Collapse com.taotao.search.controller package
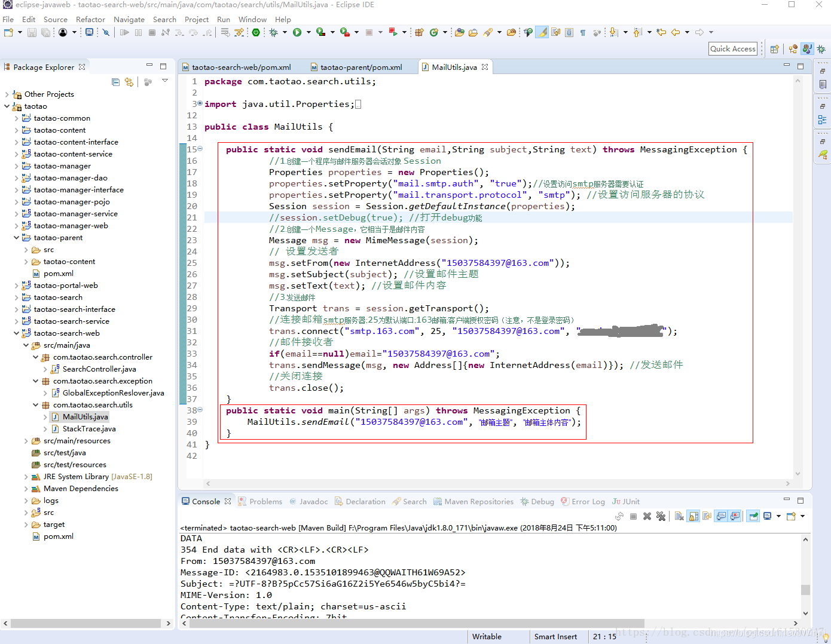Screen dimensions: 831x644 36,357
